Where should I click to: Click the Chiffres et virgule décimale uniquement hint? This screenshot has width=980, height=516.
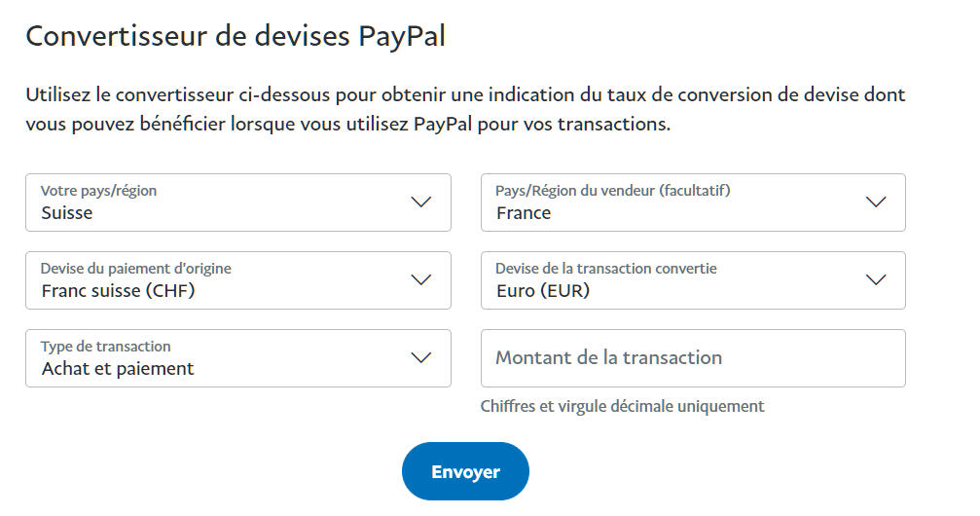pos(623,406)
